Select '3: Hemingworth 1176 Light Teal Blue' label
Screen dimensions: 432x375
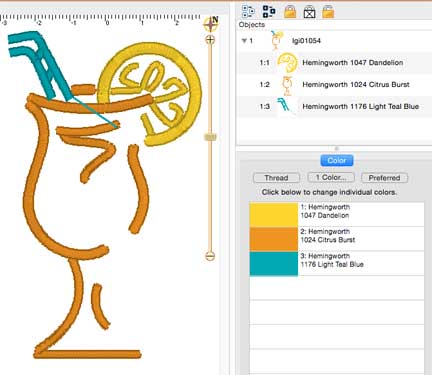pos(332,260)
